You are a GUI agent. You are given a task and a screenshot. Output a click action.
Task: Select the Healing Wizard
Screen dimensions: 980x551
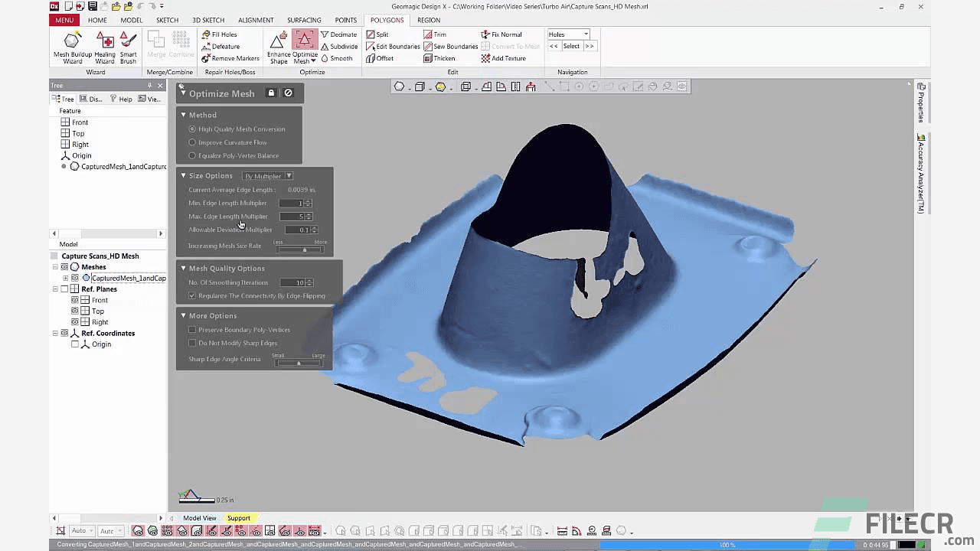[x=104, y=46]
